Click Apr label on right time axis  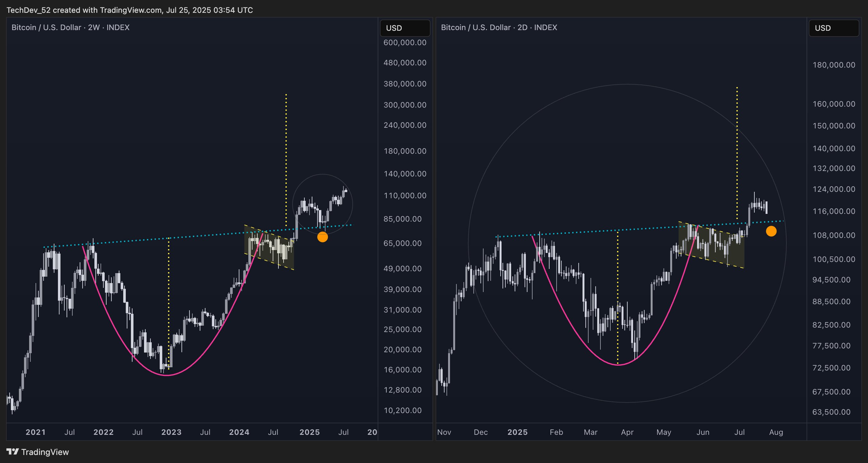(627, 432)
